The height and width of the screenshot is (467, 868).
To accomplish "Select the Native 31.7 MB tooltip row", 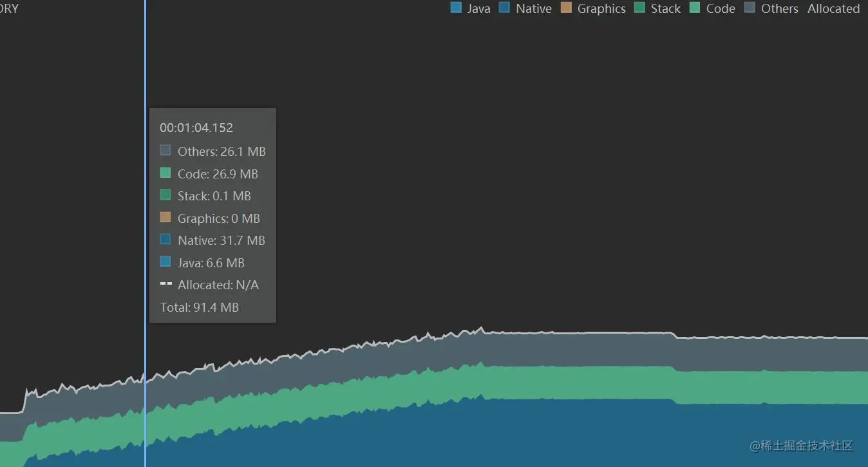I will coord(212,240).
